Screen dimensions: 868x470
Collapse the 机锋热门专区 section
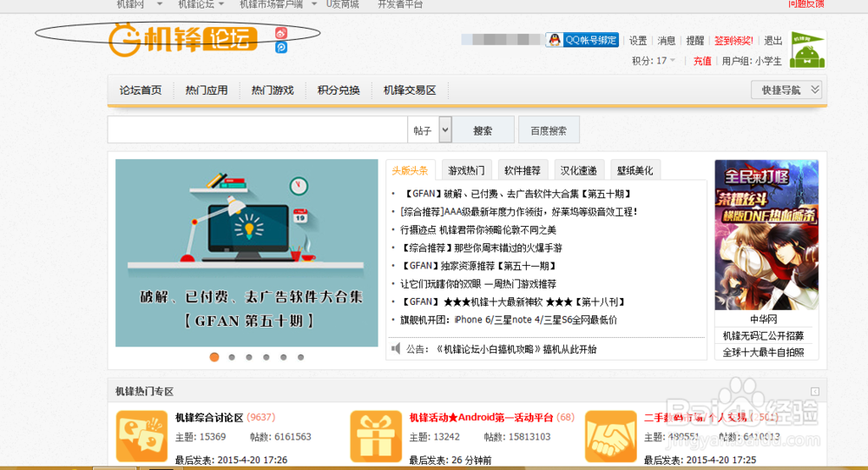815,391
